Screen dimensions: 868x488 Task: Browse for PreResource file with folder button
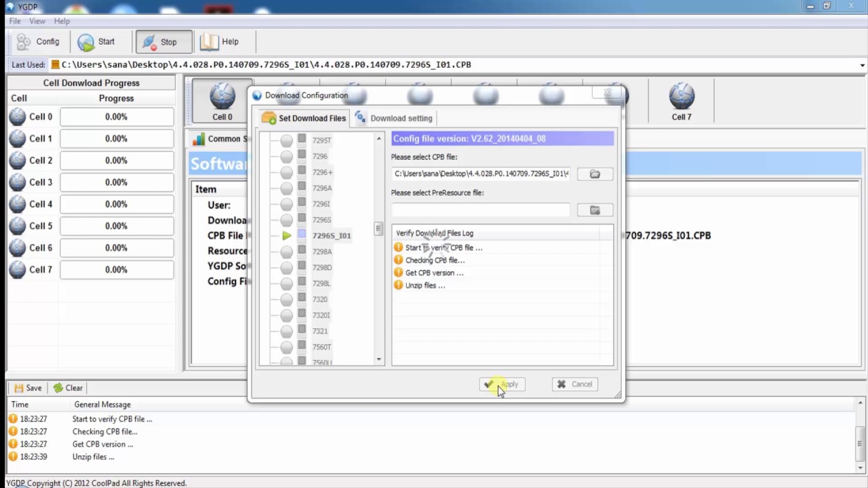pyautogui.click(x=595, y=210)
